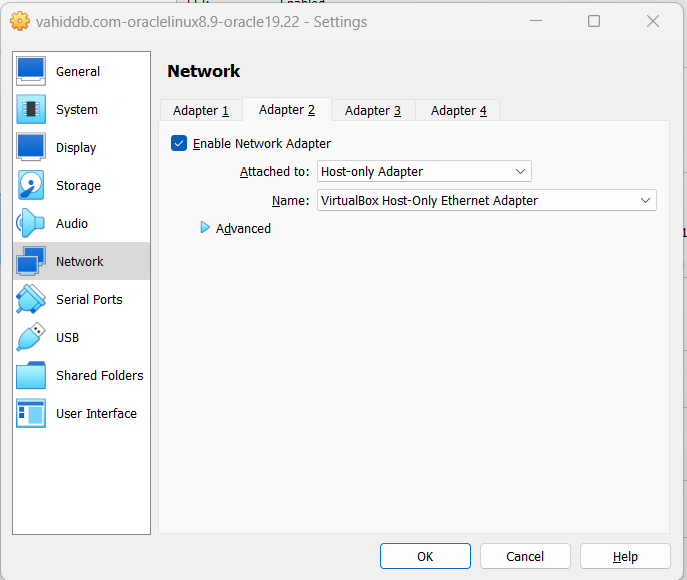Expand the Advanced section
This screenshot has width=687, height=580.
206,228
